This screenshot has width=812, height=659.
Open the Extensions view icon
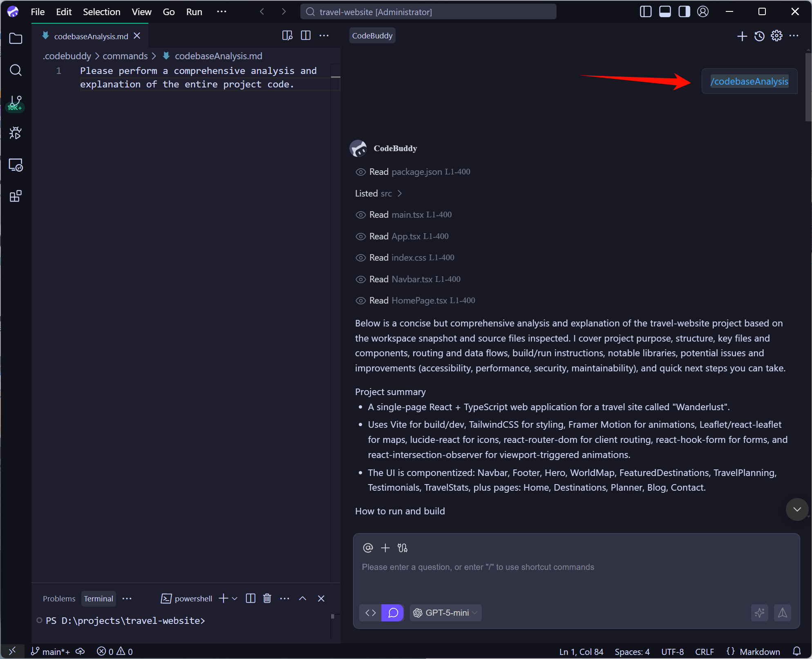pyautogui.click(x=16, y=197)
